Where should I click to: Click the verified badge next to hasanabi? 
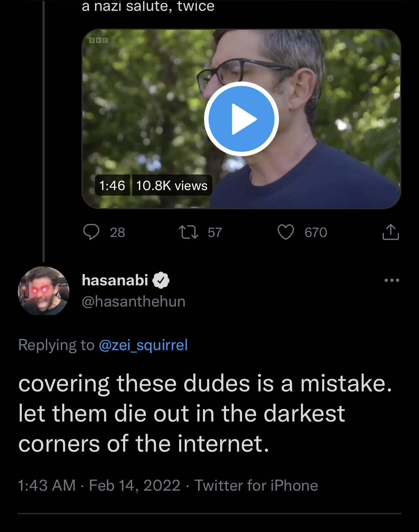tap(161, 280)
